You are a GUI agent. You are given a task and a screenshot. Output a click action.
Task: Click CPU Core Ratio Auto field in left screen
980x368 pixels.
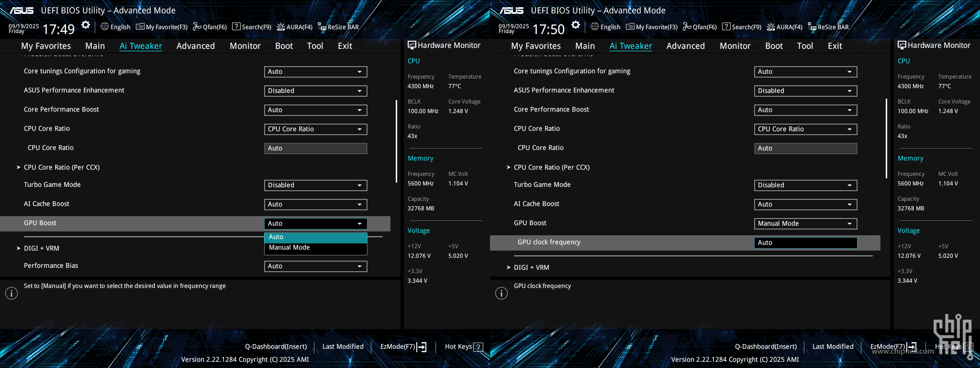point(316,149)
